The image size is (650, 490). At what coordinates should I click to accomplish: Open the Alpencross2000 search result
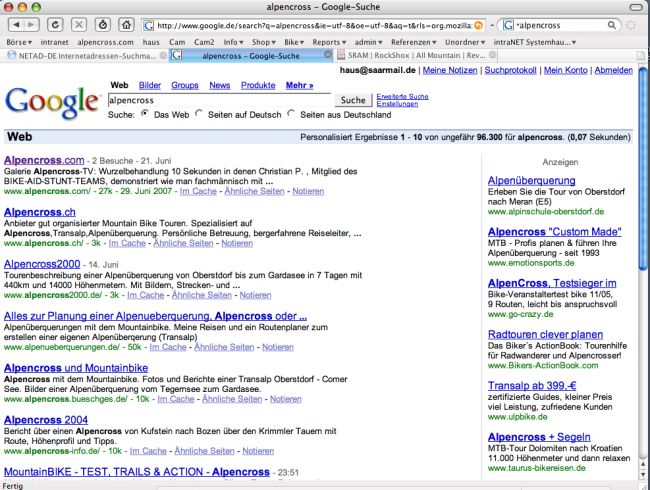point(42,264)
